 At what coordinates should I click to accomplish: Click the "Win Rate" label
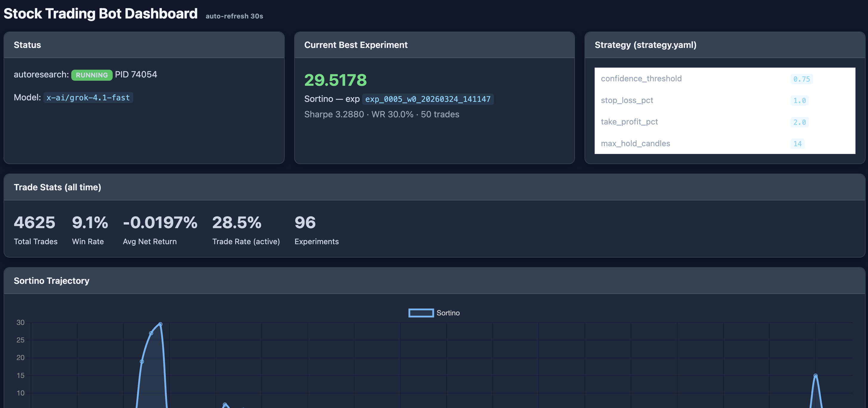pyautogui.click(x=88, y=241)
